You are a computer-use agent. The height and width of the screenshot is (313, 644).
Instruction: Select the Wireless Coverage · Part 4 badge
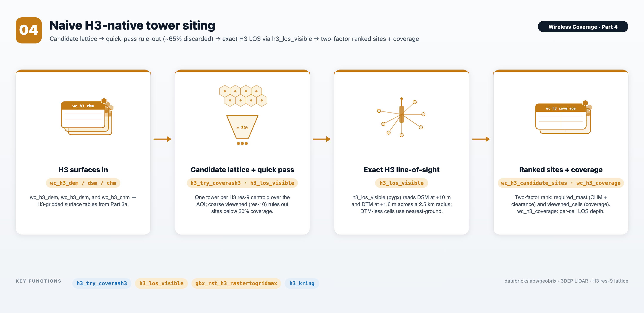click(583, 27)
